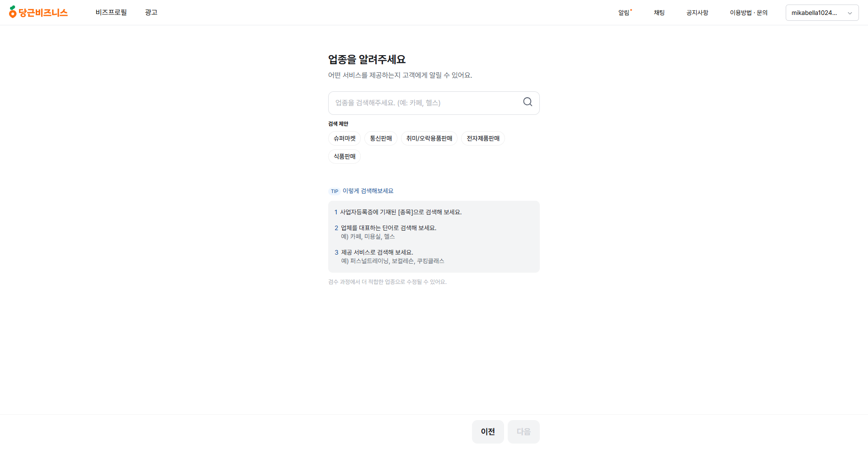This screenshot has height=449, width=868.
Task: Click the disabled 다음 button
Action: click(x=524, y=432)
